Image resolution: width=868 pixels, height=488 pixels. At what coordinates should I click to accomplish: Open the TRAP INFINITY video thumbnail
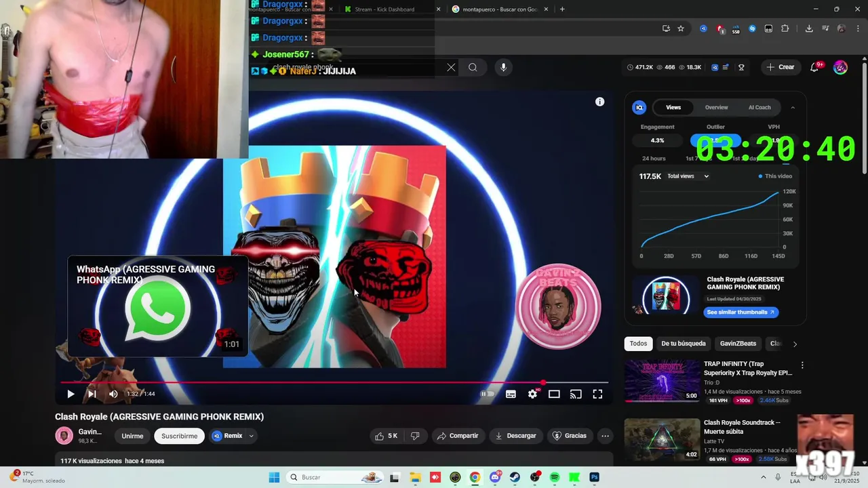click(662, 380)
